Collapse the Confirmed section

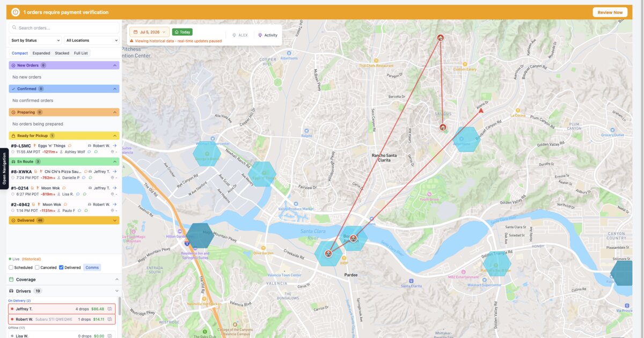click(x=115, y=89)
